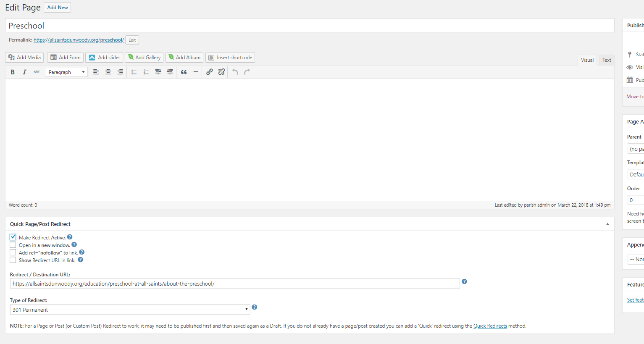Click the Redirect / Destination URL field
The height and width of the screenshot is (344, 644).
tap(234, 284)
